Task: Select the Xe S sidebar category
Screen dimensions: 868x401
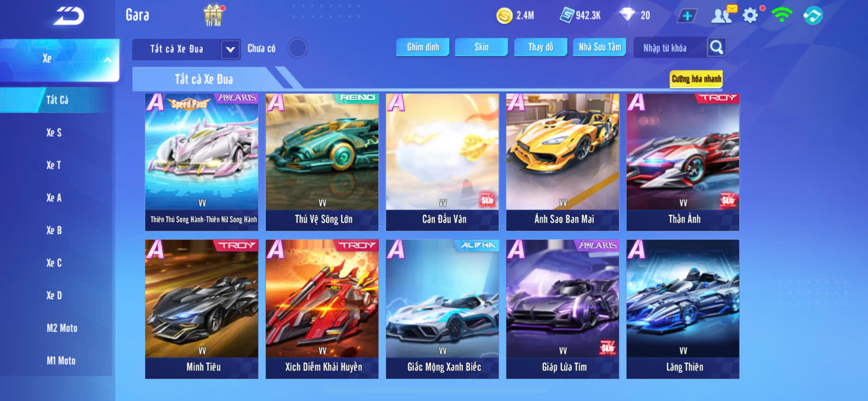Action: pos(54,133)
